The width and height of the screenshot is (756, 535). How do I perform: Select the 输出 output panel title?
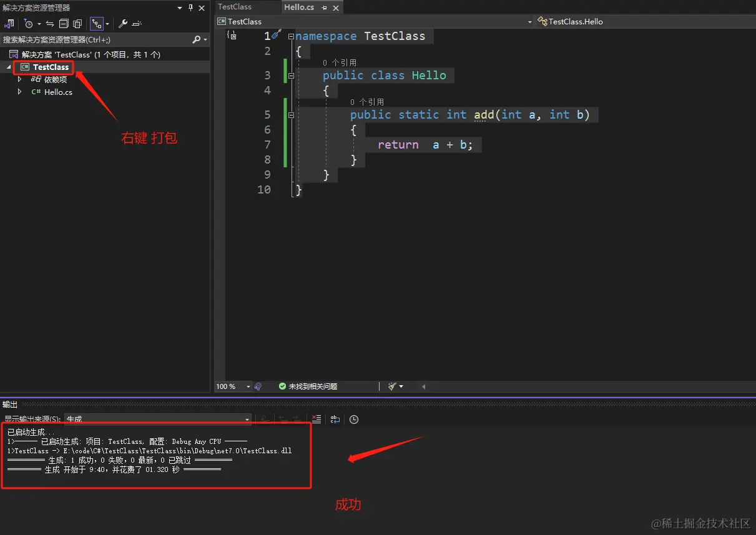click(x=10, y=405)
